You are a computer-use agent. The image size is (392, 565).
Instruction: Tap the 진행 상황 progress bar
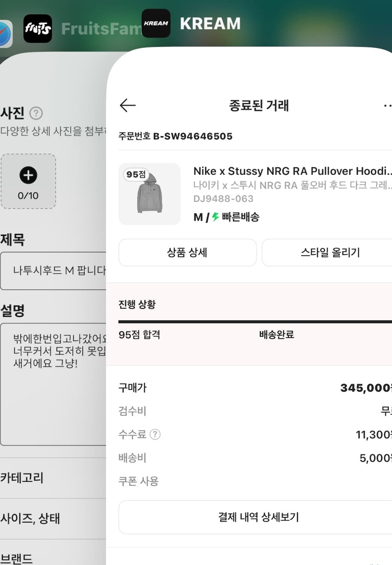click(255, 322)
